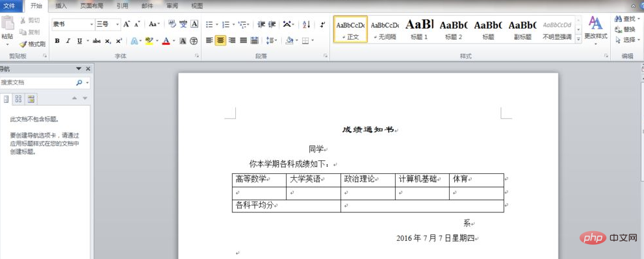Expand the styles gallery More arrow
The image size is (644, 259).
click(x=578, y=39)
